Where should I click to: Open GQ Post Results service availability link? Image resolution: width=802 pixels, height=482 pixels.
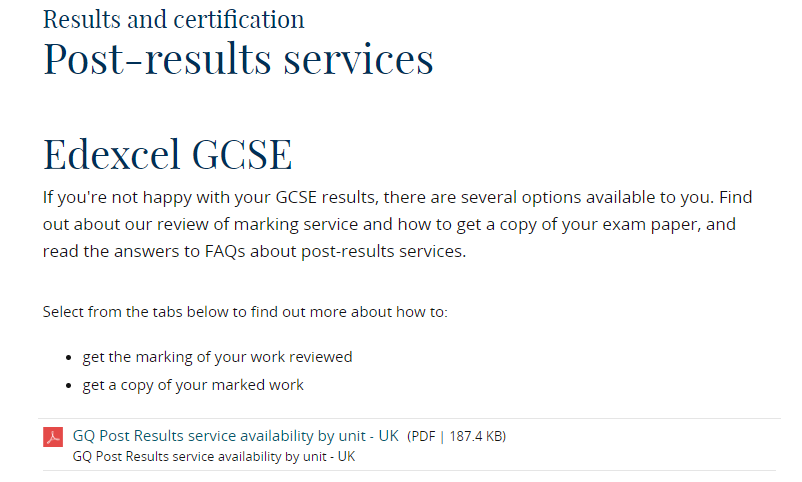235,436
